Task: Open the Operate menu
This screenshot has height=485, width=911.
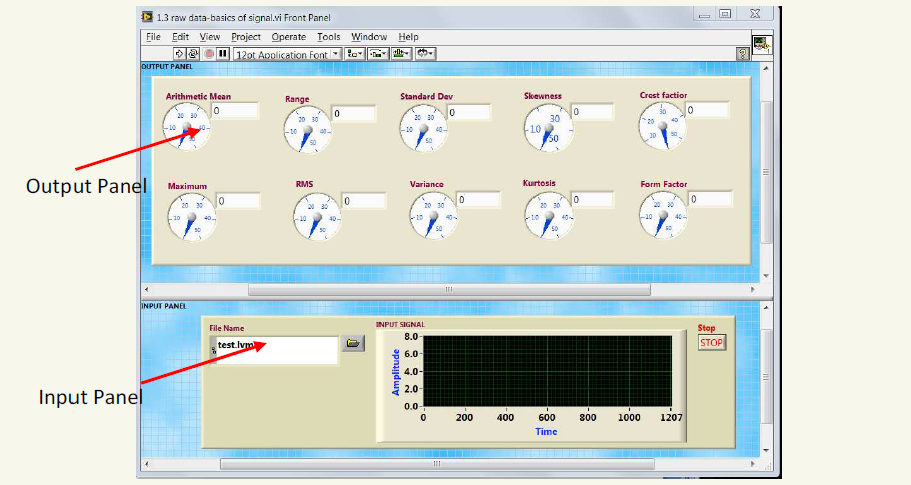Action: [x=289, y=37]
